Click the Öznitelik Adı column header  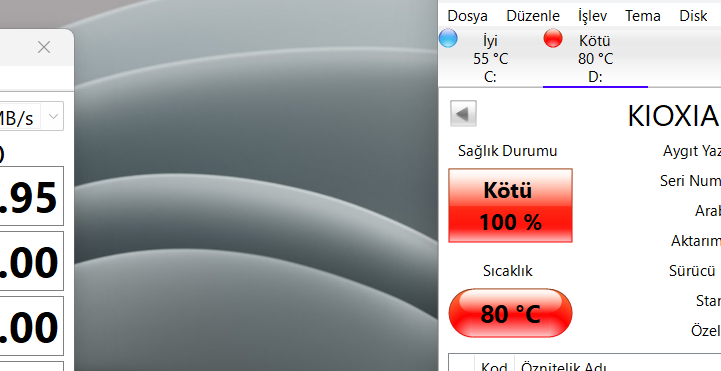(563, 366)
